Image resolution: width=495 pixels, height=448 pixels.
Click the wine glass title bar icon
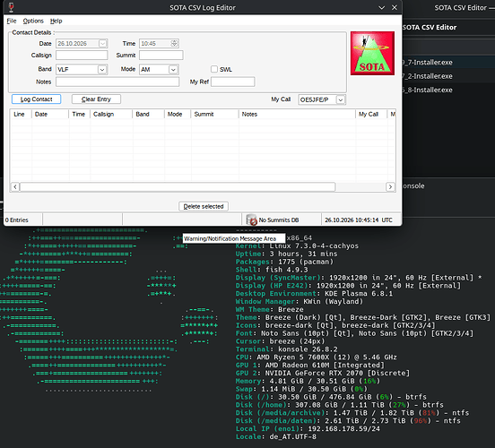click(11, 7)
